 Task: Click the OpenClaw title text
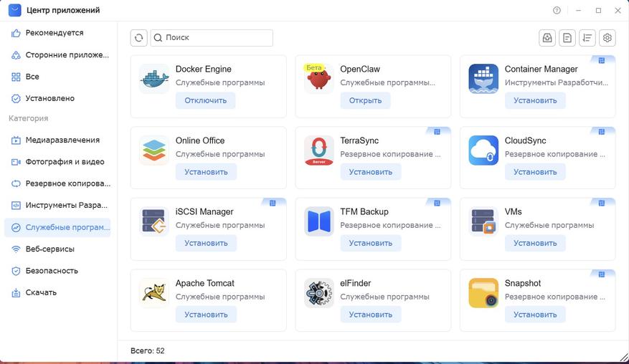tap(360, 70)
